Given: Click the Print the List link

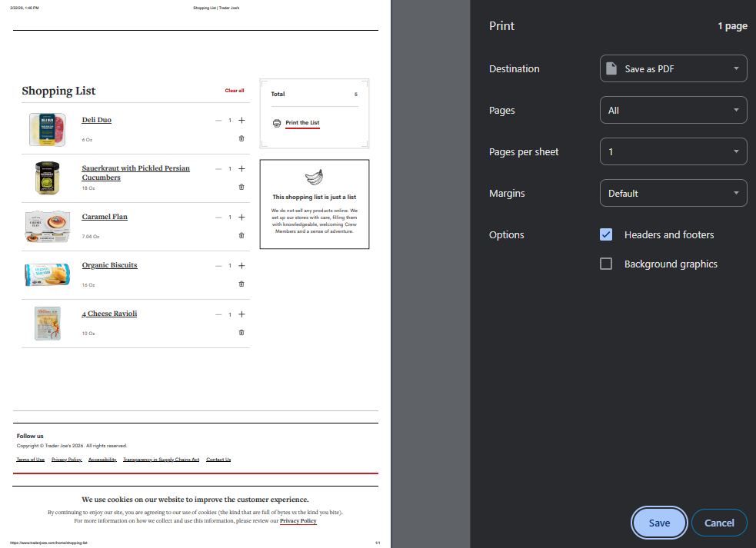Looking at the screenshot, I should coord(302,123).
